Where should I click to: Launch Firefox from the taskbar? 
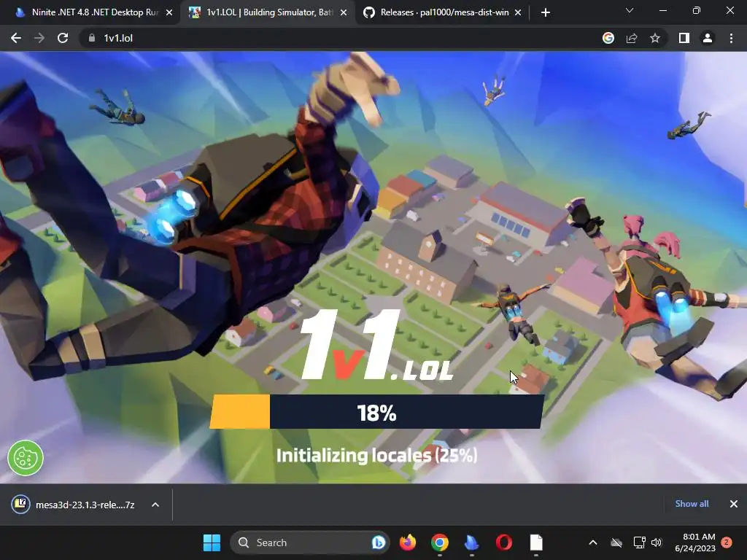[x=408, y=542]
